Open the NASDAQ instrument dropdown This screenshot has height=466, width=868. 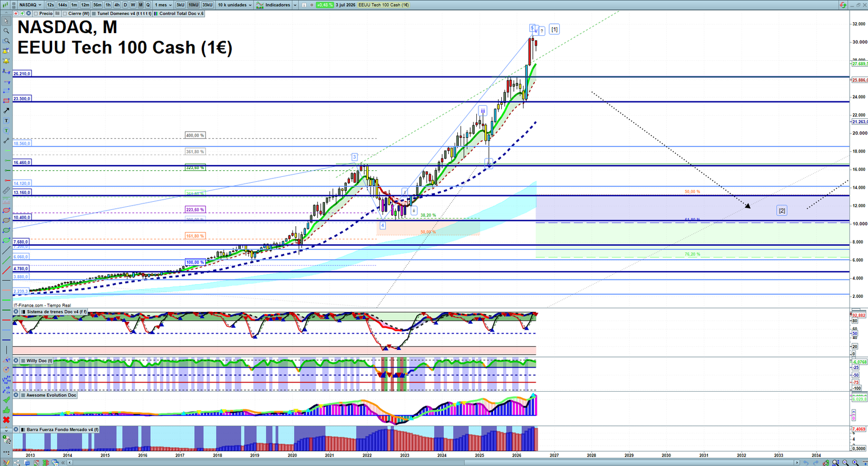30,5
